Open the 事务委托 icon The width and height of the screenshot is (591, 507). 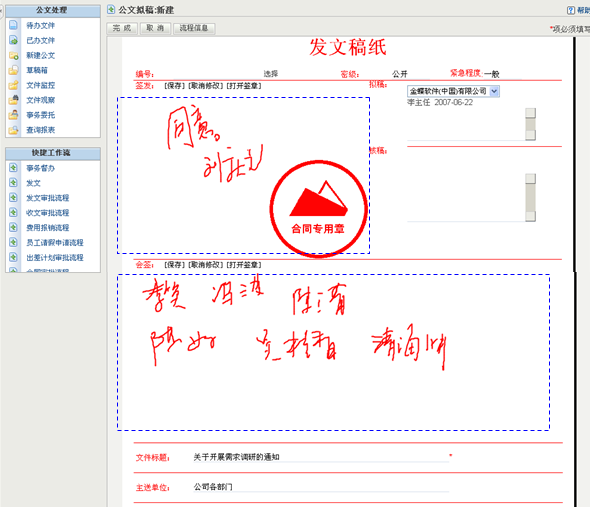[x=13, y=115]
